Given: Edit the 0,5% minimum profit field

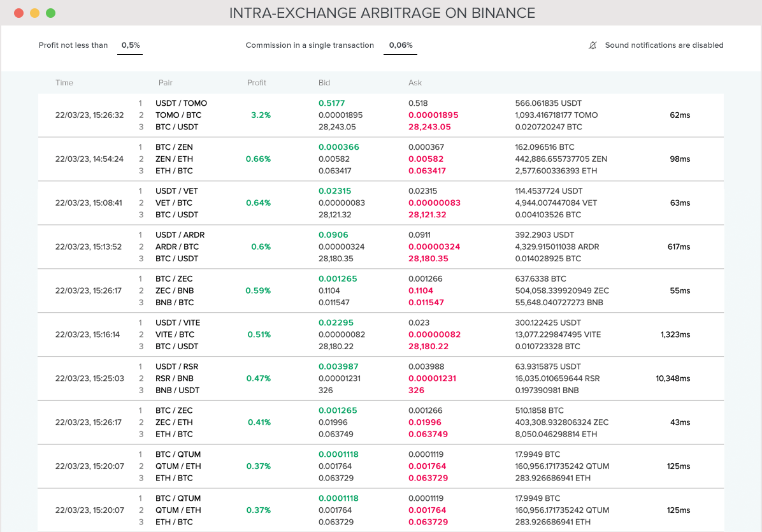Looking at the screenshot, I should tap(130, 45).
